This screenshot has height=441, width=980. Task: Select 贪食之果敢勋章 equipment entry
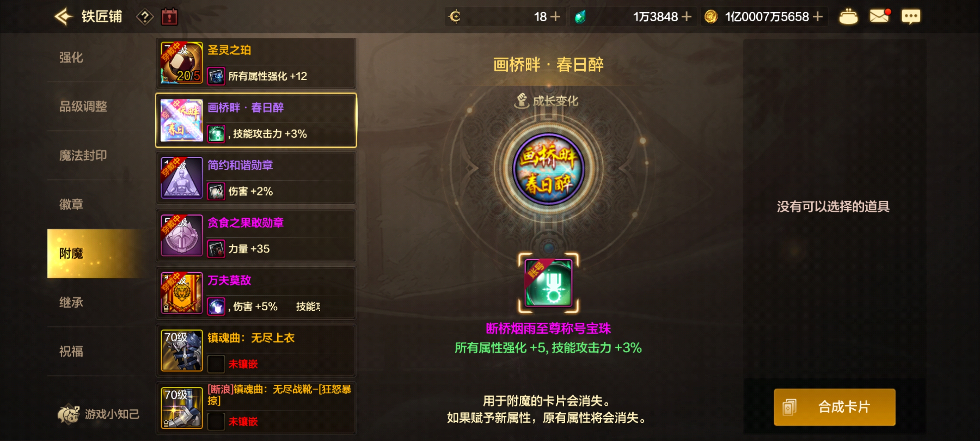click(256, 235)
